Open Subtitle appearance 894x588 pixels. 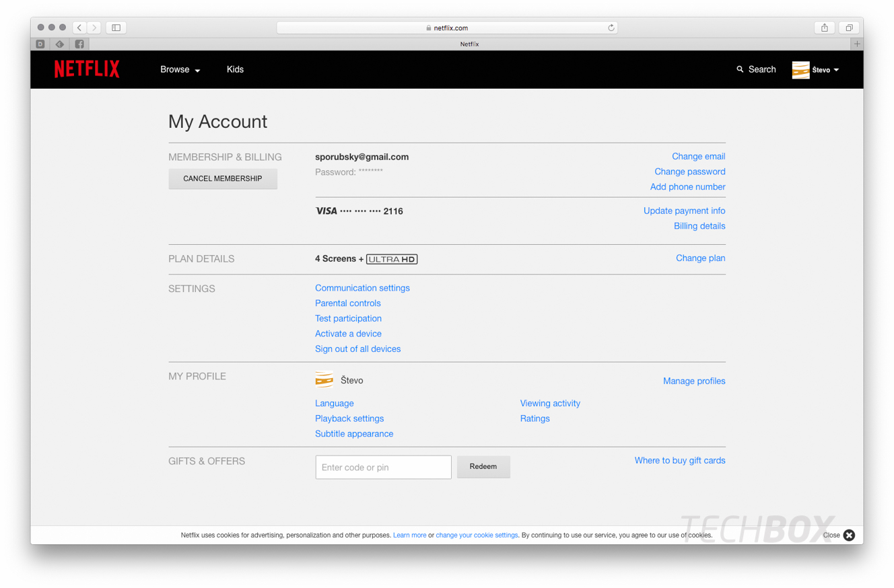point(354,434)
